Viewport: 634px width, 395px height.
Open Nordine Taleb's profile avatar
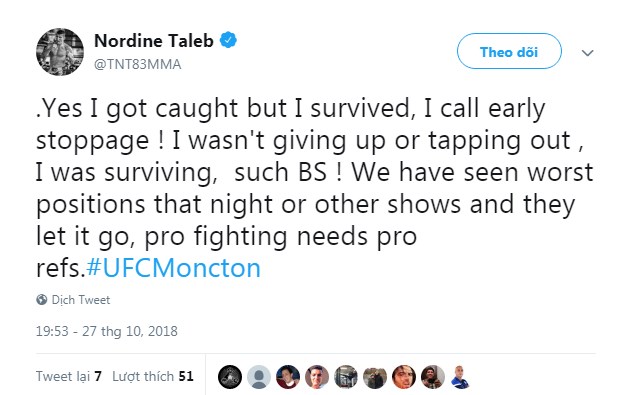[60, 52]
